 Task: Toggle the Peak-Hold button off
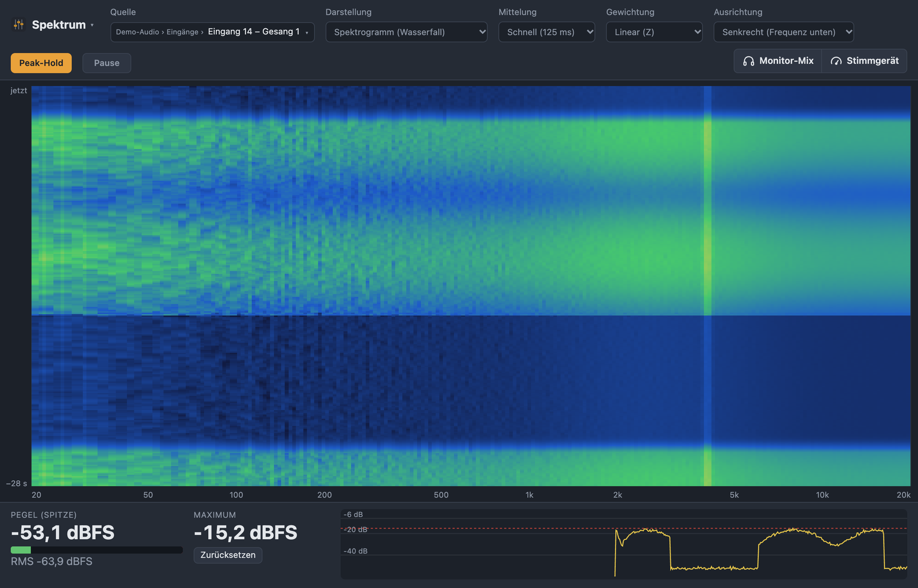[x=41, y=63]
